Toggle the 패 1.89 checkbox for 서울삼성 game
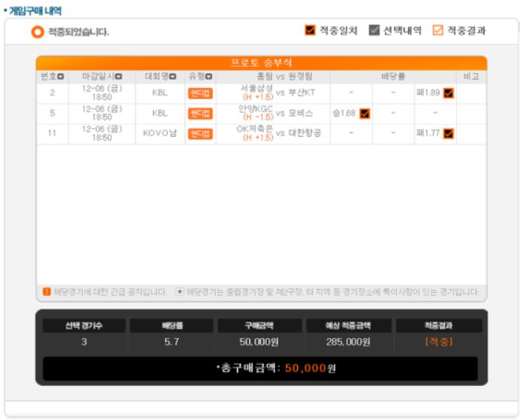The height and width of the screenshot is (420, 524). pos(449,93)
